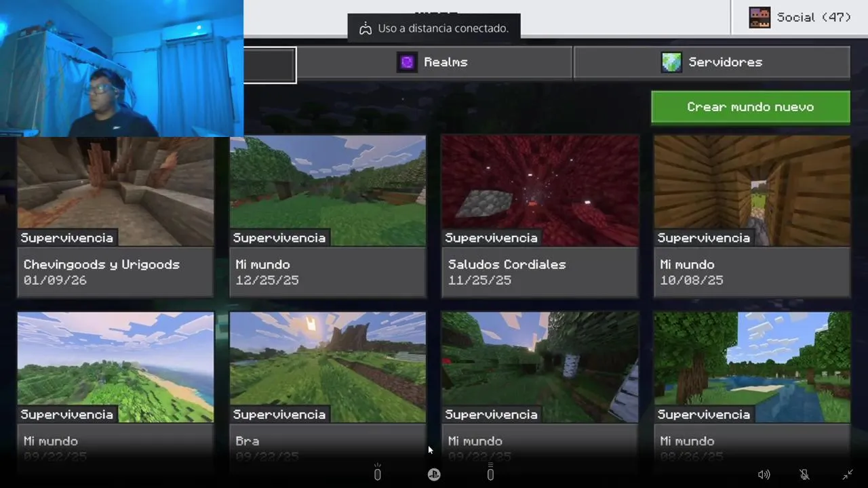This screenshot has height=488, width=868.
Task: Click the date 12/25/25
Action: coord(267,280)
